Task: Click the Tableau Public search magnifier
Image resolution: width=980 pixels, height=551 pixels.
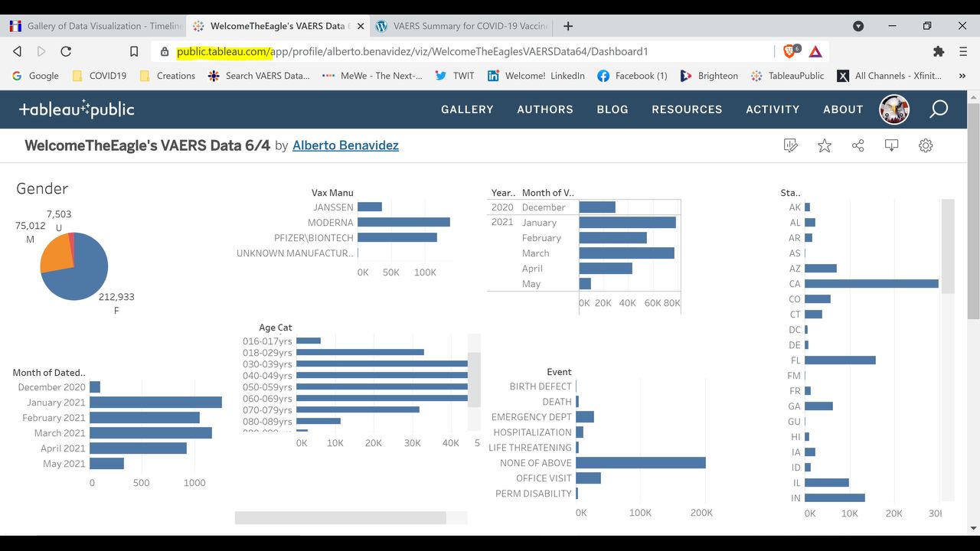Action: tap(939, 109)
